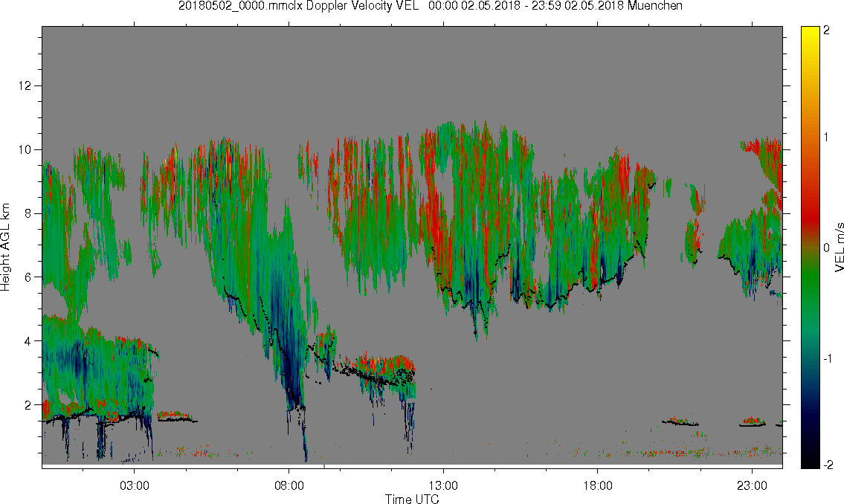Click the height axis label '6'
844x504 pixels.
pos(28,277)
